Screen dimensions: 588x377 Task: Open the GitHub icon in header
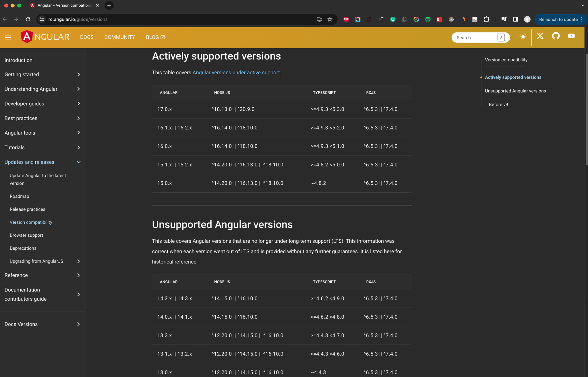(556, 36)
